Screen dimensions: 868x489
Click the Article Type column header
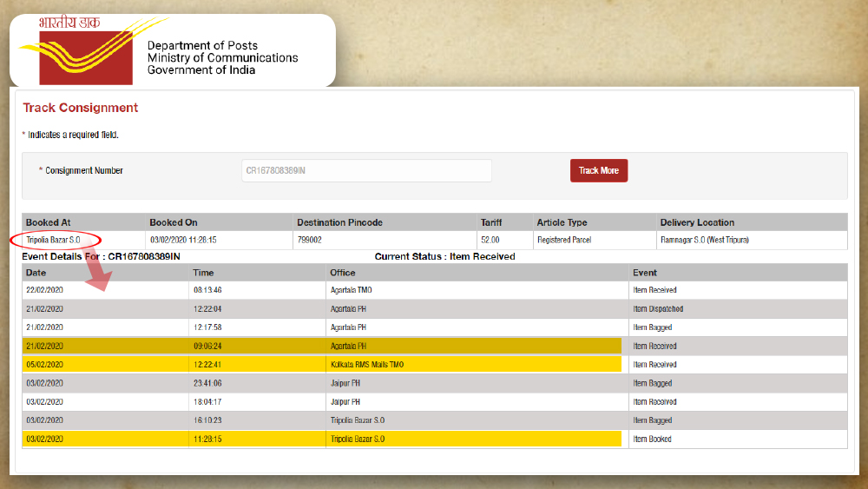562,222
